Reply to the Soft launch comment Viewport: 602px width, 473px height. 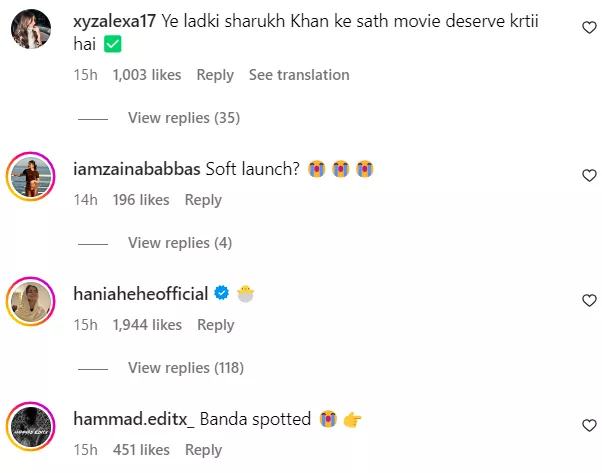pyautogui.click(x=203, y=200)
